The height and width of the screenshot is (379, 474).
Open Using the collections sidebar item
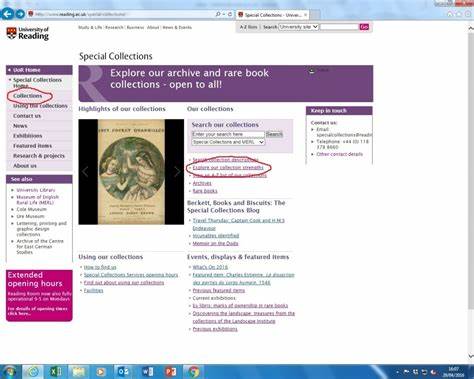point(40,106)
